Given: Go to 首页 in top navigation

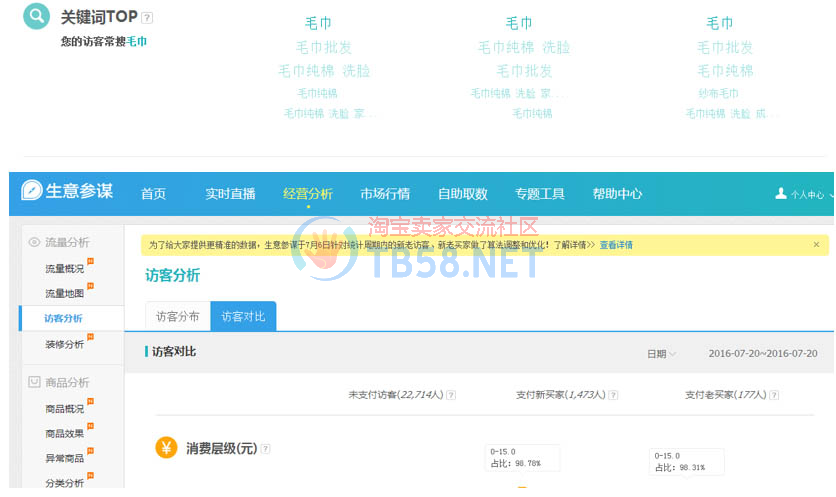Looking at the screenshot, I should pos(154,194).
